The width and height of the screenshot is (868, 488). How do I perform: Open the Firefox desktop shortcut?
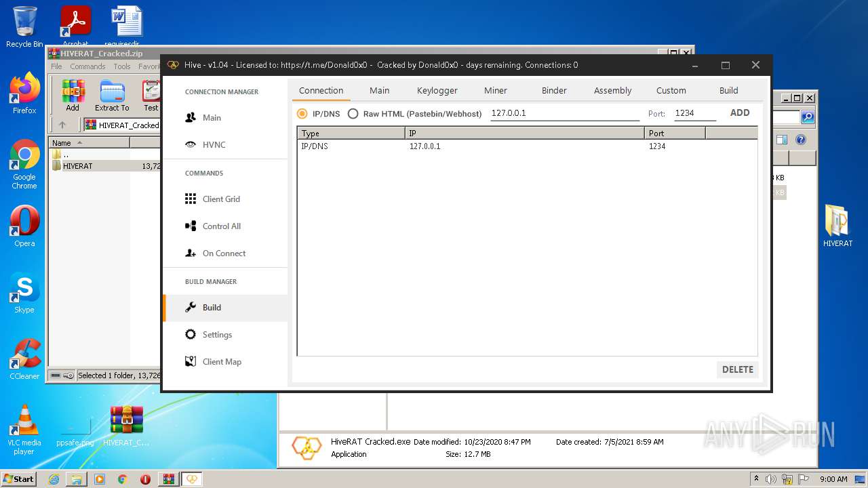click(x=24, y=94)
